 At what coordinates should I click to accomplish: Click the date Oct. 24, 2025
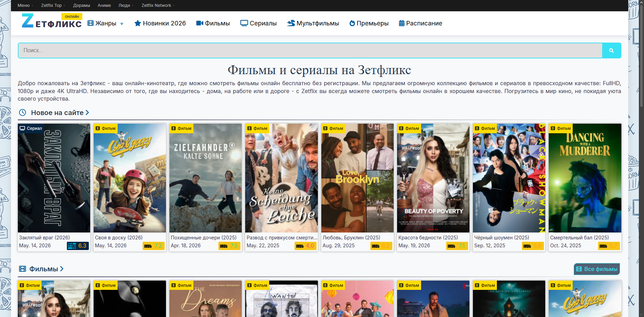[566, 246]
